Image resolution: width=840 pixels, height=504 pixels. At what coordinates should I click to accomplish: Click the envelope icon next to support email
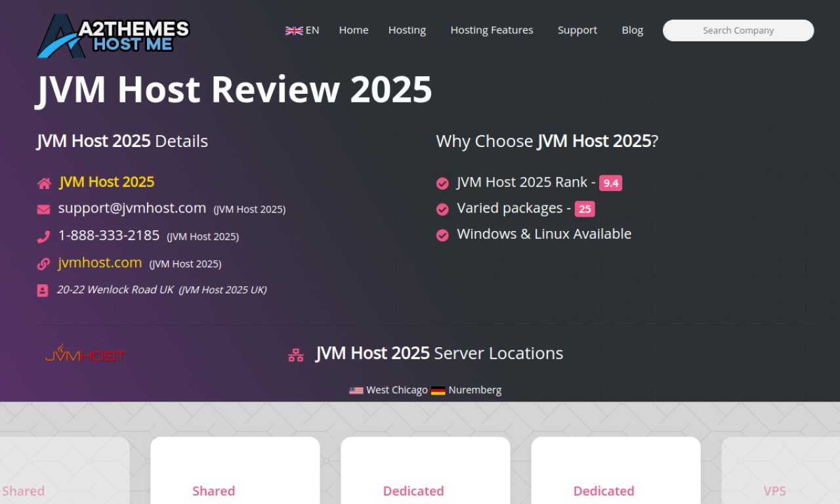click(x=43, y=209)
